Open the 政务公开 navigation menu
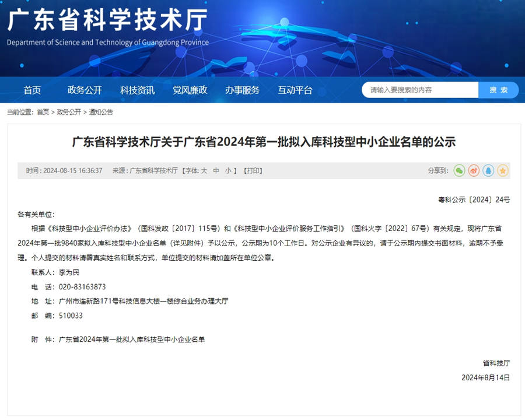Screen dimensions: 525x420 (x=84, y=90)
